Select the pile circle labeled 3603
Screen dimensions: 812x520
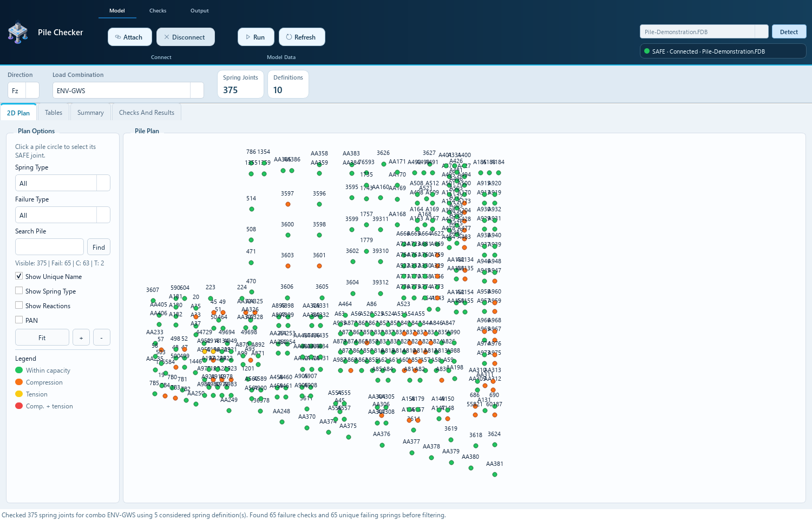tap(288, 266)
